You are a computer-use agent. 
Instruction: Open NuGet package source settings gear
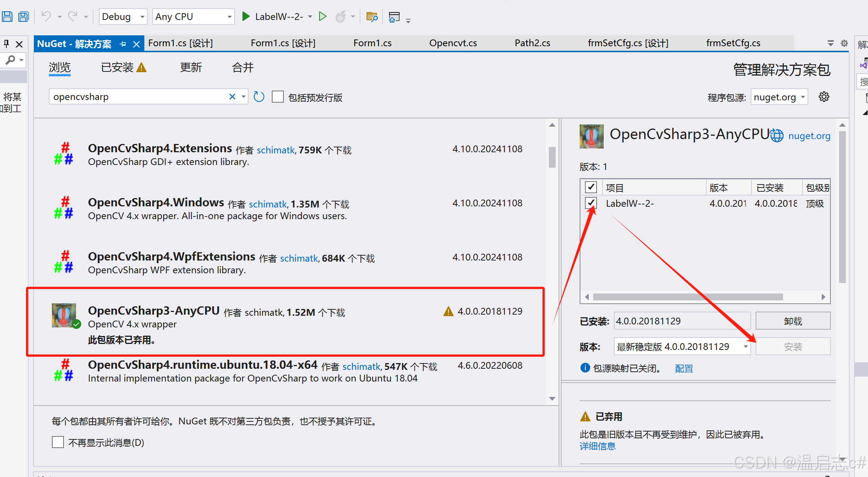824,97
